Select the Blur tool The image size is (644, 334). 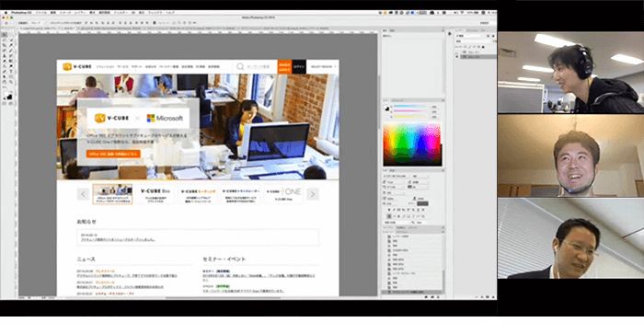(x=4, y=65)
